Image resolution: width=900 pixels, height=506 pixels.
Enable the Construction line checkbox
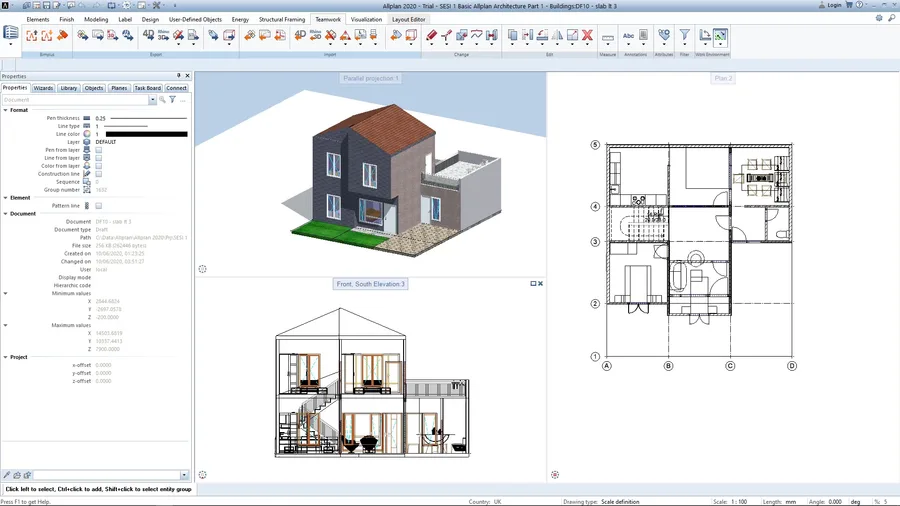tap(99, 174)
